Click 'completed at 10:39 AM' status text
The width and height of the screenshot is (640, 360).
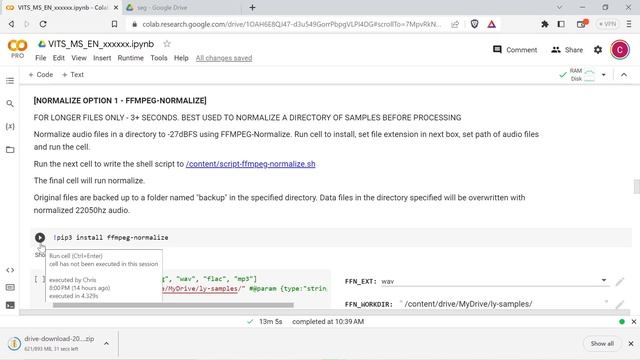(328, 322)
